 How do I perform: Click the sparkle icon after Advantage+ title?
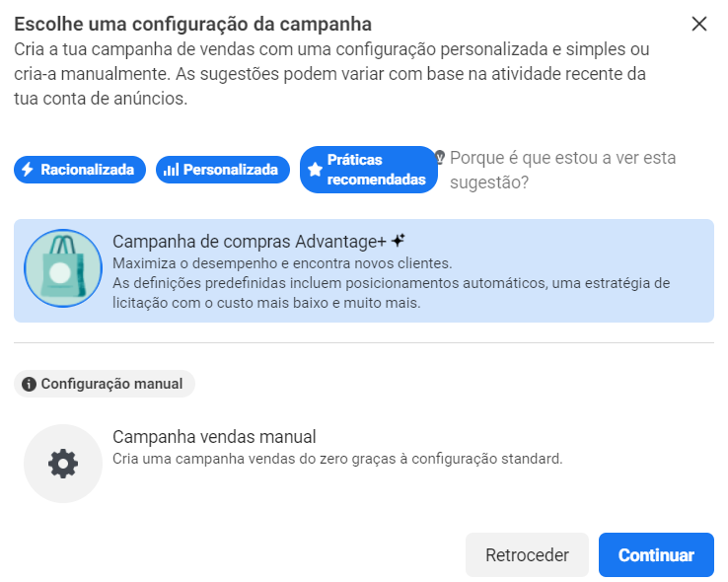399,241
